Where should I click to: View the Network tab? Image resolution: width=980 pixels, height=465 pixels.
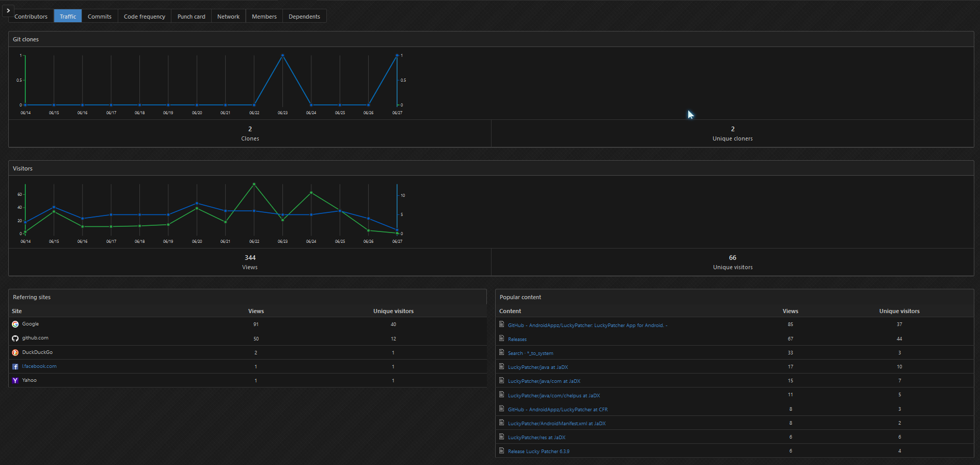pos(228,17)
